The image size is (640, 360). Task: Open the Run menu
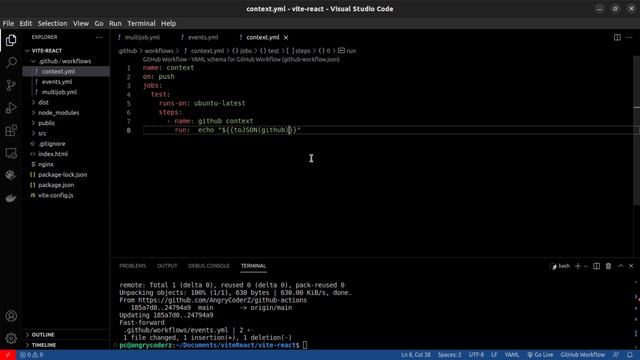click(115, 23)
